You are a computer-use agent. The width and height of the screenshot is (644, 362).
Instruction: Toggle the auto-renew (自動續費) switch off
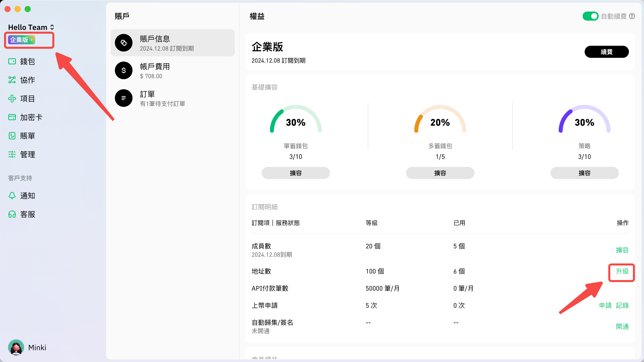(590, 16)
